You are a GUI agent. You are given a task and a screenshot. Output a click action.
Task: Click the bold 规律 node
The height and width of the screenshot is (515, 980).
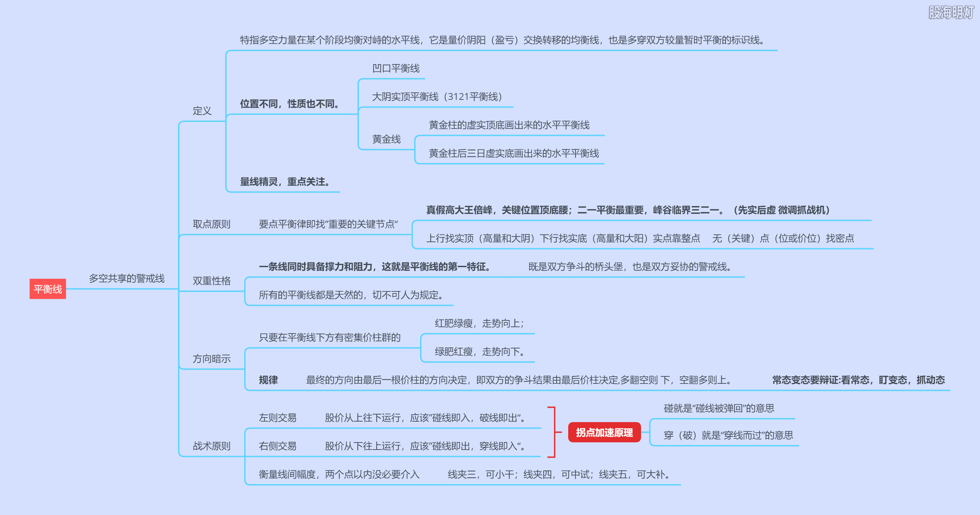point(268,380)
